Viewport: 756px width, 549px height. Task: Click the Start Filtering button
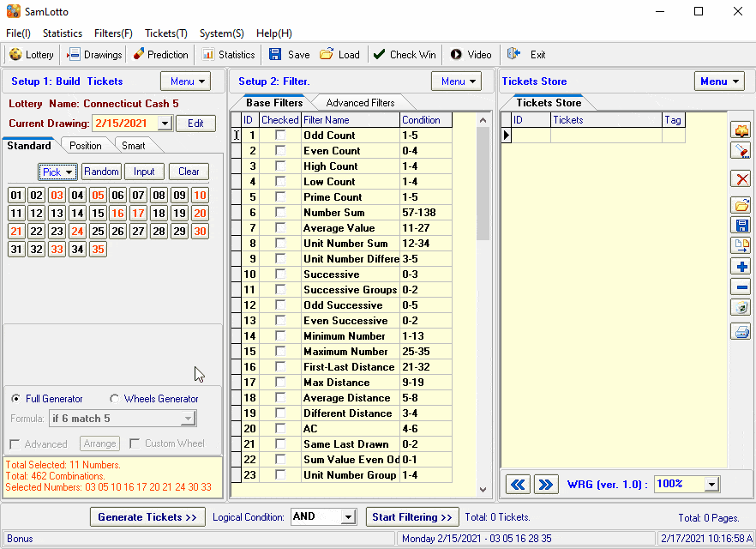tap(412, 517)
